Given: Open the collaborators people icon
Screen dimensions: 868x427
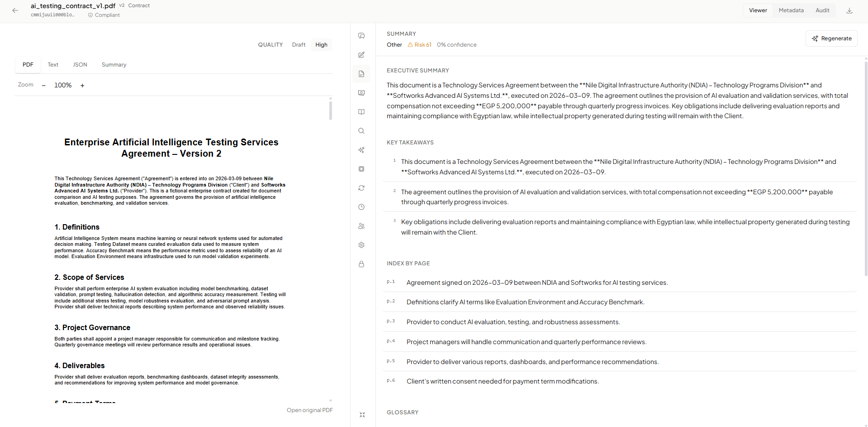Looking at the screenshot, I should pos(361,226).
